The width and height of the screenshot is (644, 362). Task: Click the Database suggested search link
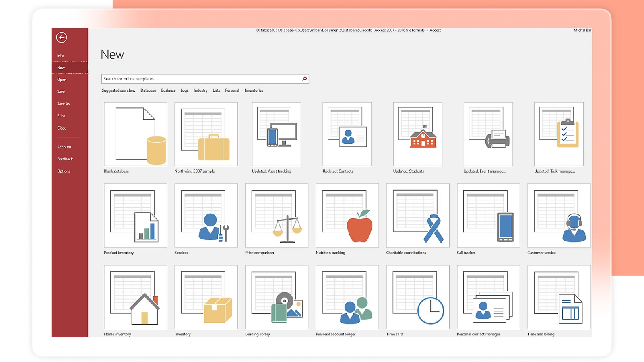tap(148, 90)
